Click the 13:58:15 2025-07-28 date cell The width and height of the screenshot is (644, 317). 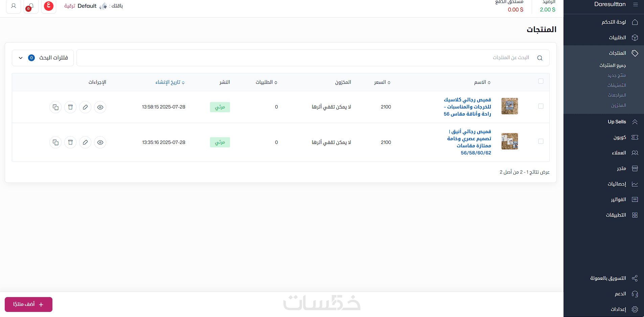click(164, 107)
